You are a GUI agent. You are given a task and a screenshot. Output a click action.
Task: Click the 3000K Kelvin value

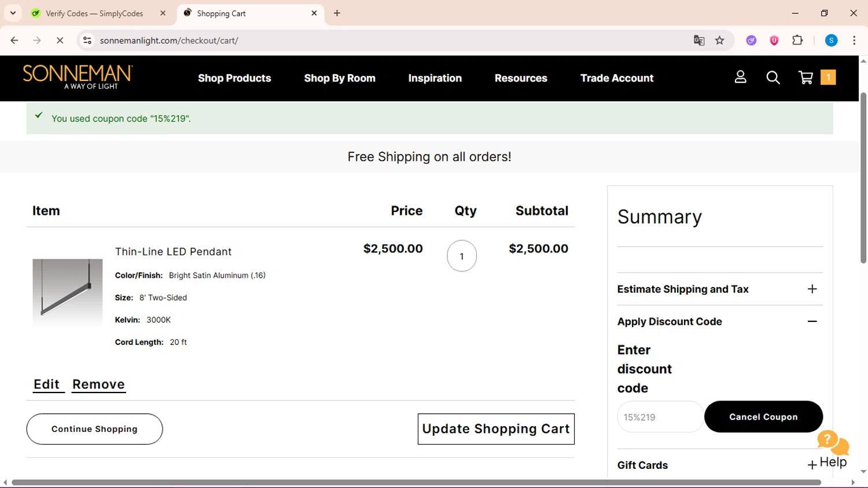159,320
